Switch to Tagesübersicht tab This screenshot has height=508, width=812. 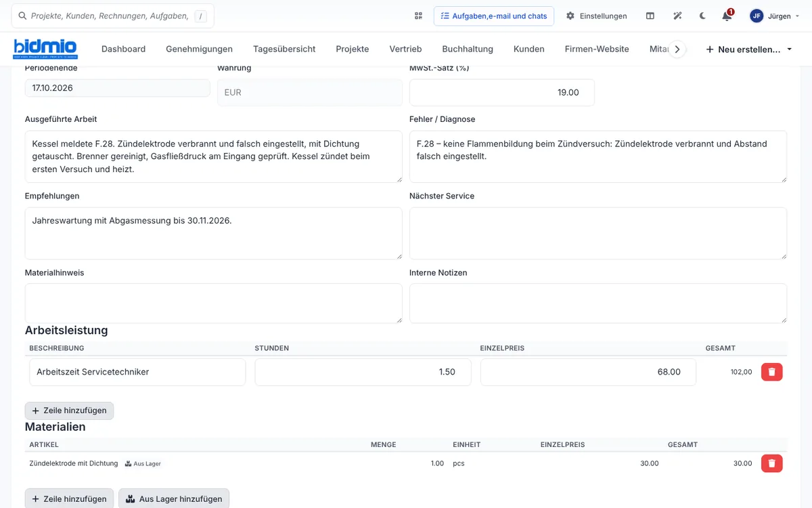click(284, 49)
